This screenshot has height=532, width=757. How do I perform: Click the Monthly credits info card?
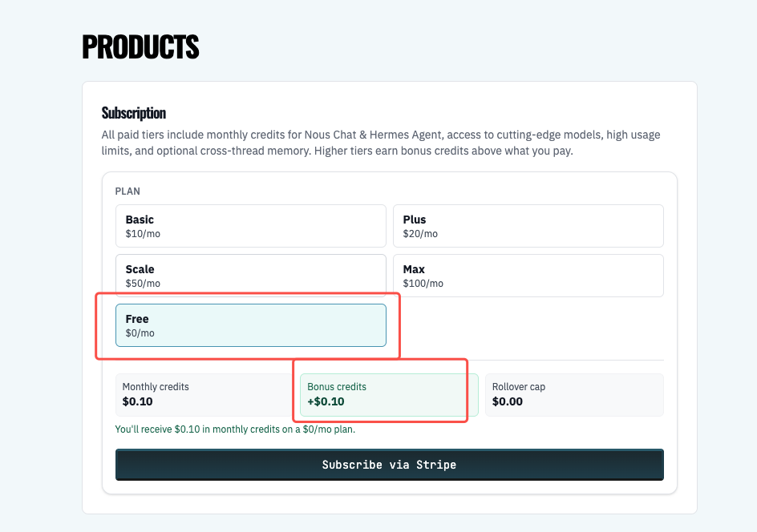204,395
